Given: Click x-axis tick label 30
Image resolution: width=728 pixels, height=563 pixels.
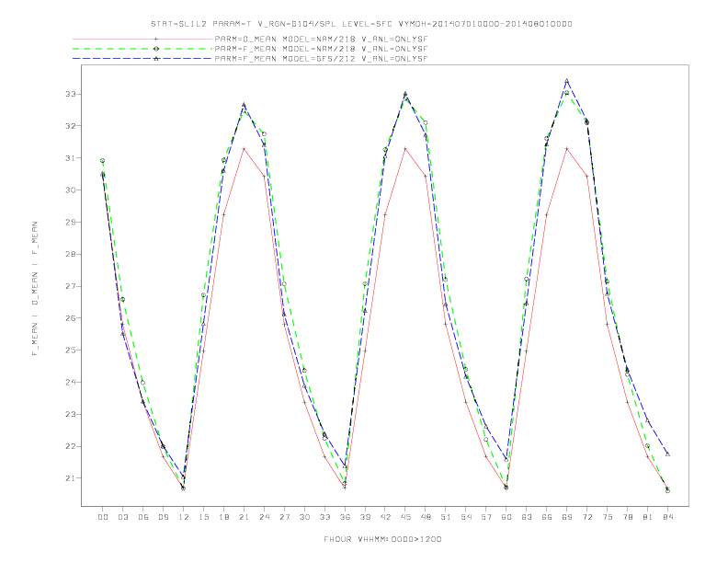Looking at the screenshot, I should 304,517.
